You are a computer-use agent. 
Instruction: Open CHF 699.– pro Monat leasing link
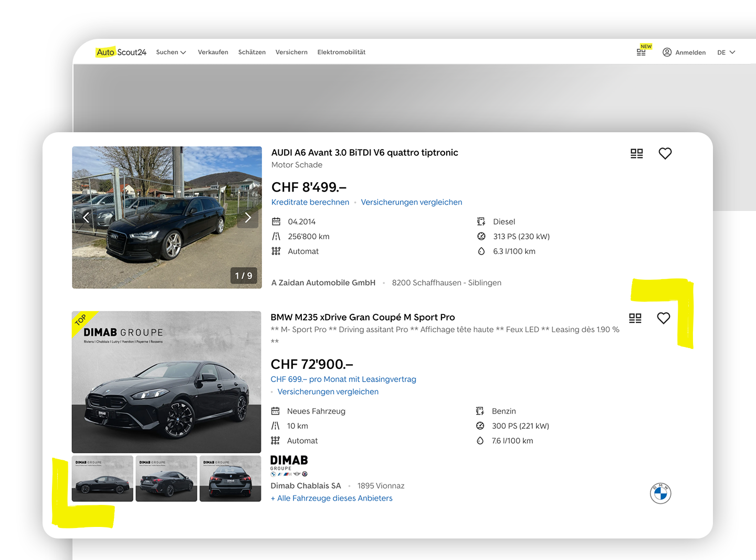point(343,379)
